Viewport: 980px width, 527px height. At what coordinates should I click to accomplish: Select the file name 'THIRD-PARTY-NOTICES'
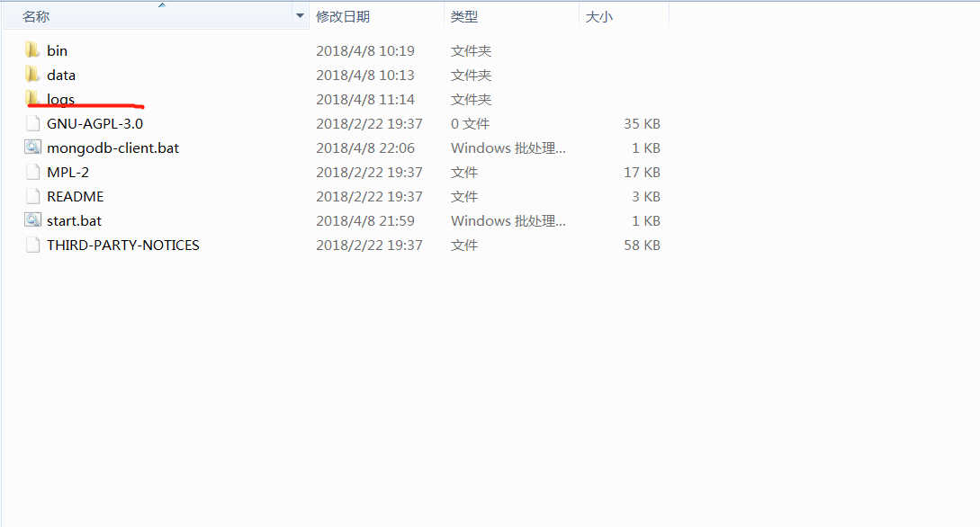point(123,246)
